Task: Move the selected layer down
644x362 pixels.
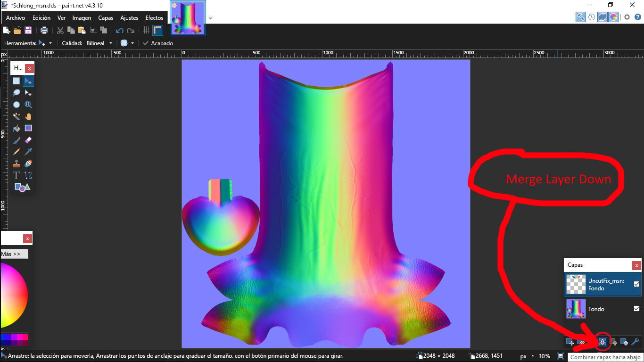Action: coord(624,342)
